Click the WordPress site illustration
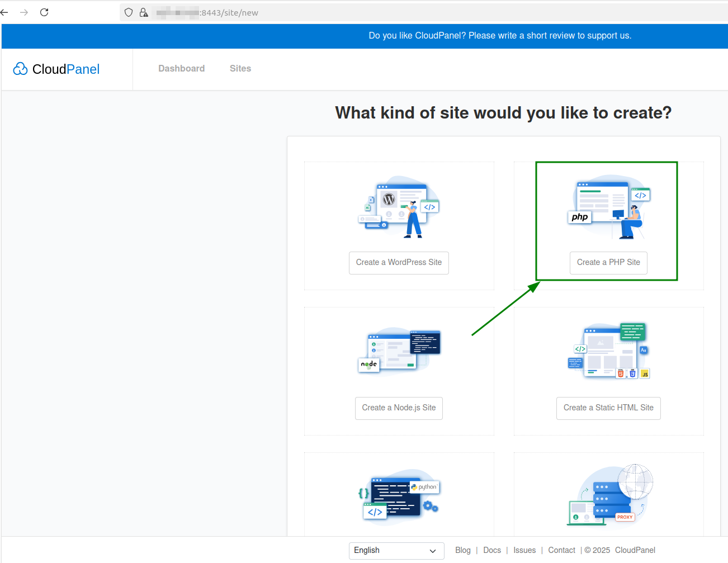The image size is (728, 563). 399,207
